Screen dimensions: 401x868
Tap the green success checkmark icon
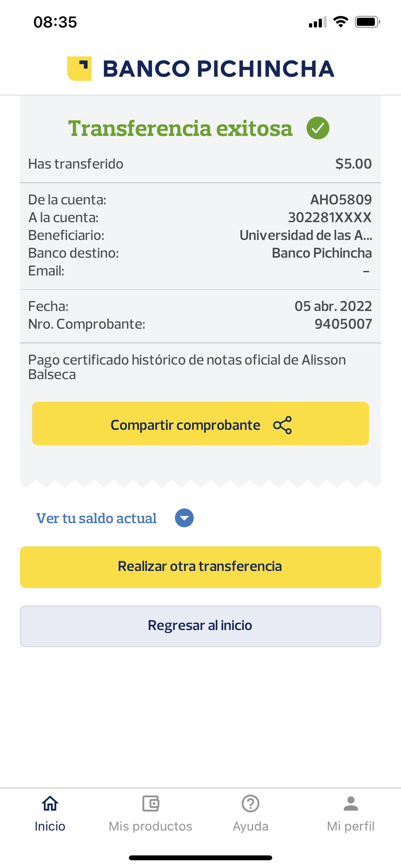[x=317, y=128]
